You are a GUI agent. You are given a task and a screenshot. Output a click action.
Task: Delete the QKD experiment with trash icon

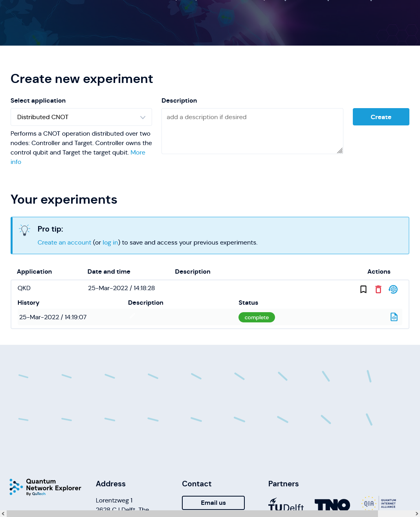(378, 289)
